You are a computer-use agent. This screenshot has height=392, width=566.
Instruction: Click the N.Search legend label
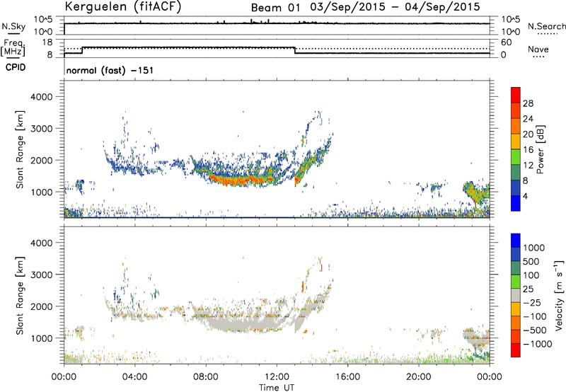point(547,26)
